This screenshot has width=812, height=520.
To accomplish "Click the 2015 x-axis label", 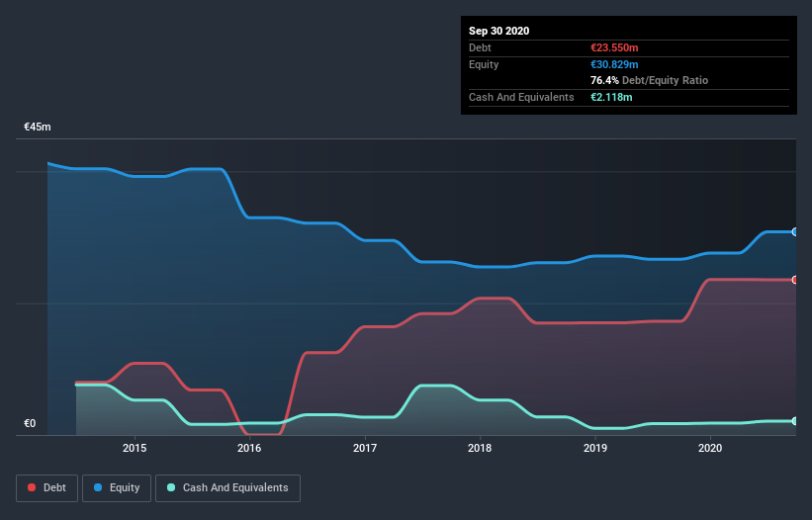I will pyautogui.click(x=135, y=448).
